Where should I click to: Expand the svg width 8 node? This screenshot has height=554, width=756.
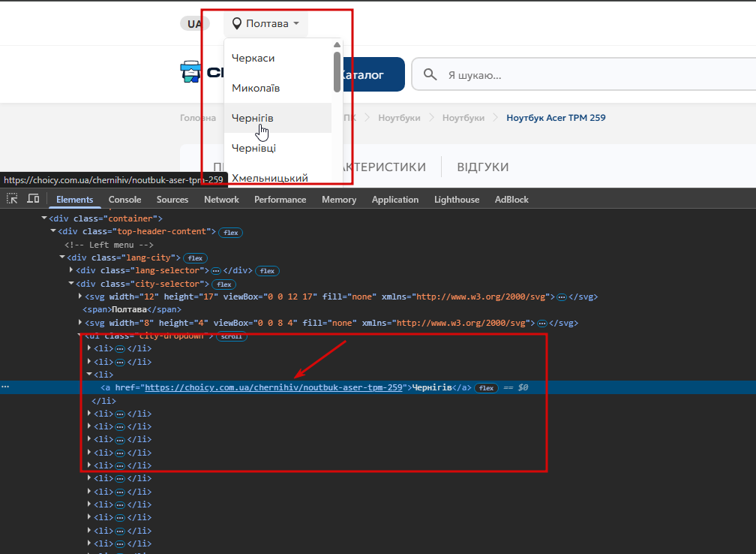click(80, 322)
